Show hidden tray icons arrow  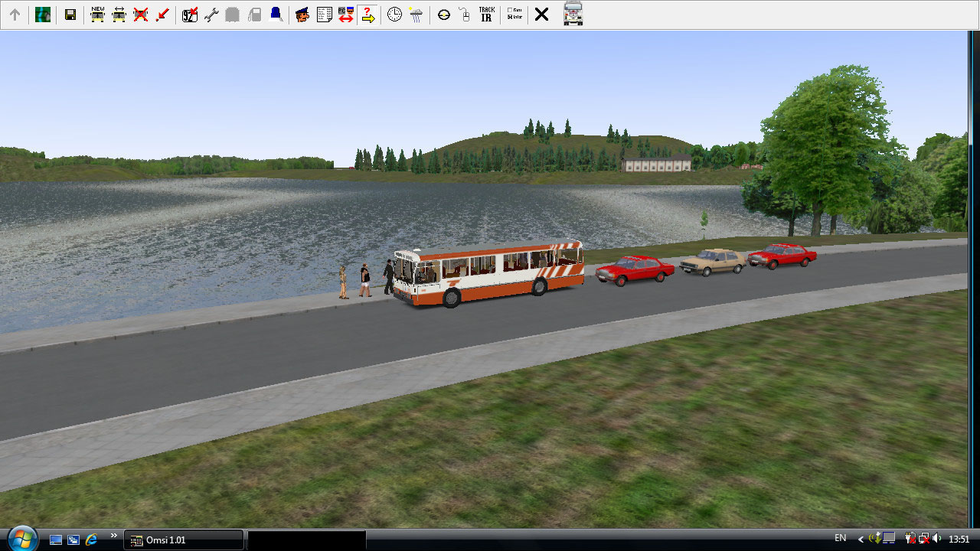(860, 540)
